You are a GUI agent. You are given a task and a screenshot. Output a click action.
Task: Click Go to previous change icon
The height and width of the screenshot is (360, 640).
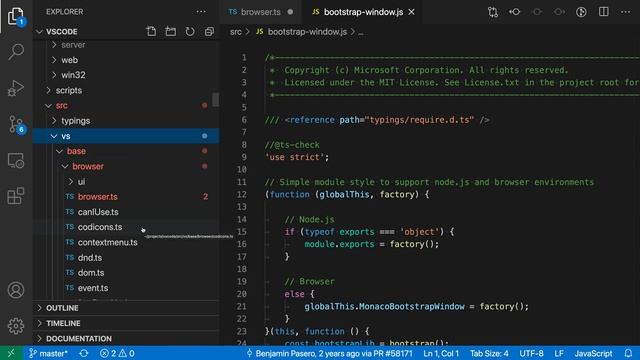pyautogui.click(x=515, y=12)
